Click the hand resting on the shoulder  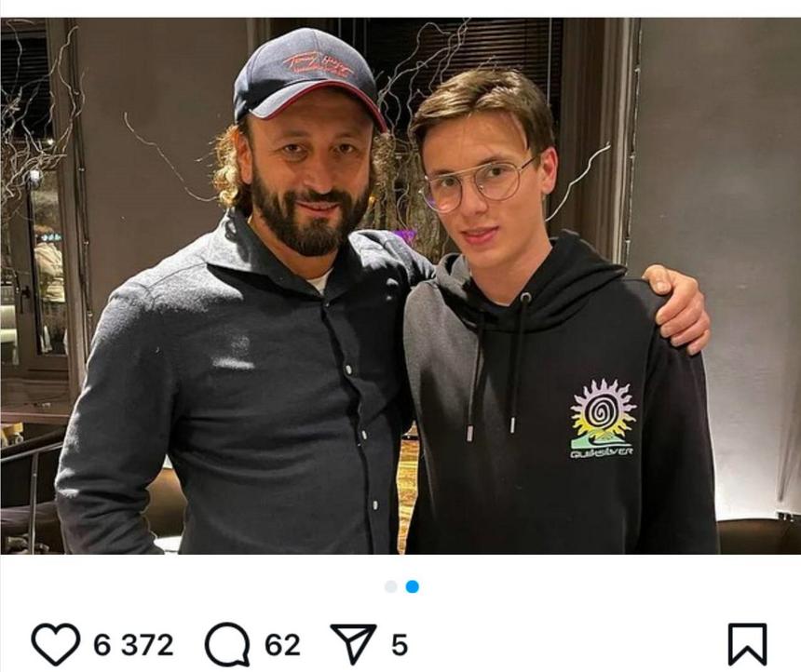678,305
